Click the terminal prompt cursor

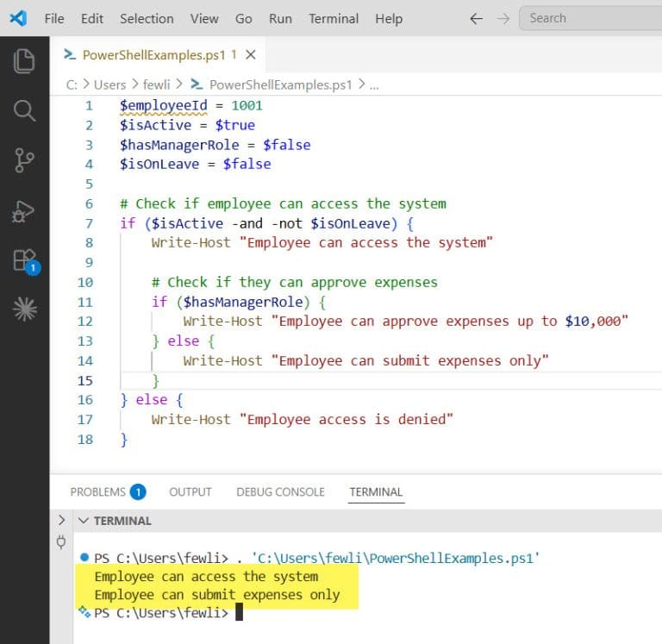[x=239, y=612]
